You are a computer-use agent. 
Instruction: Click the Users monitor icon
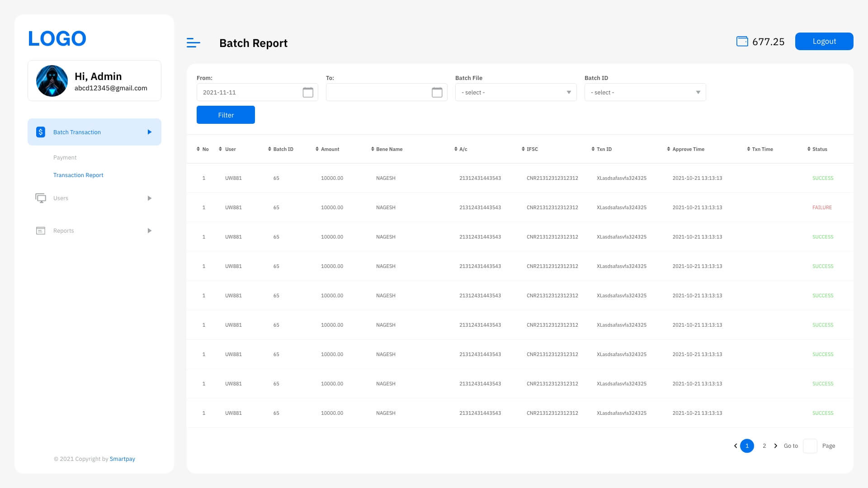(41, 198)
